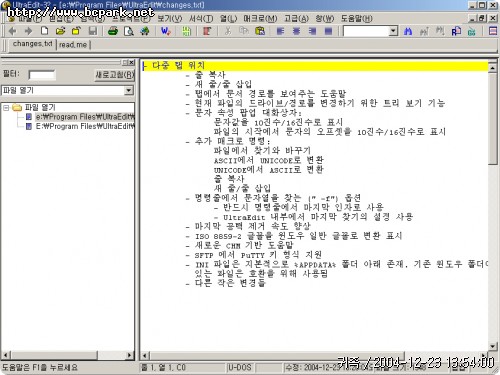Justify text with the toolbar icon

pos(328,31)
